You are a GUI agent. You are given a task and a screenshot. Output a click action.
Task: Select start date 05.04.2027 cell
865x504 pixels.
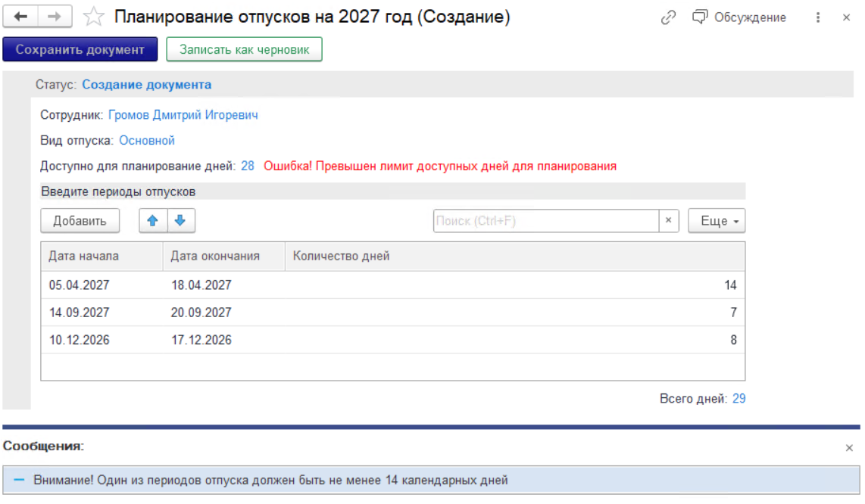[x=102, y=285]
